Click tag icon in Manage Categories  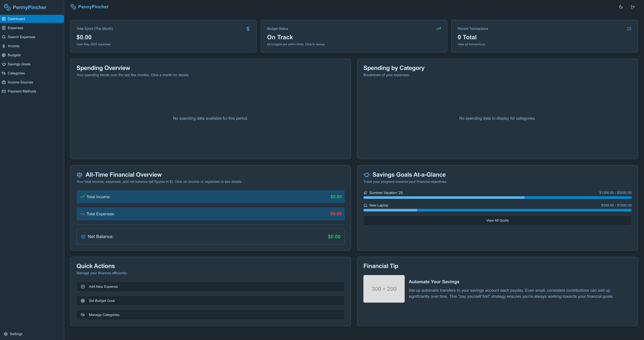83,315
